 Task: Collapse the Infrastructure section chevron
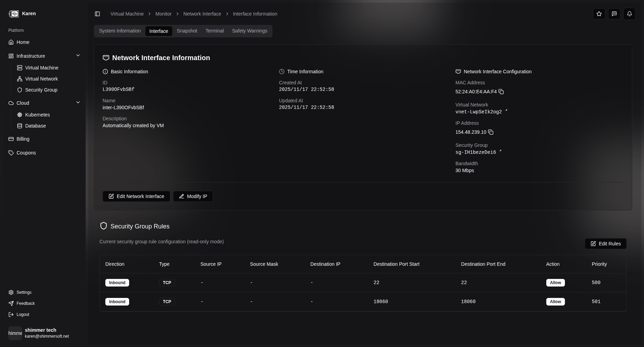(78, 55)
